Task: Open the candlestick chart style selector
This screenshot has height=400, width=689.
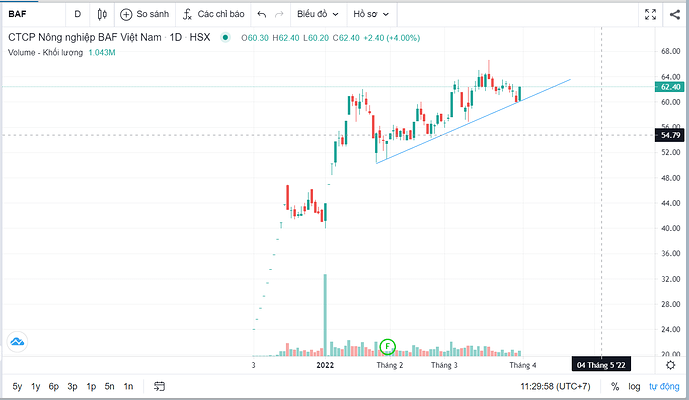Action: (x=102, y=14)
